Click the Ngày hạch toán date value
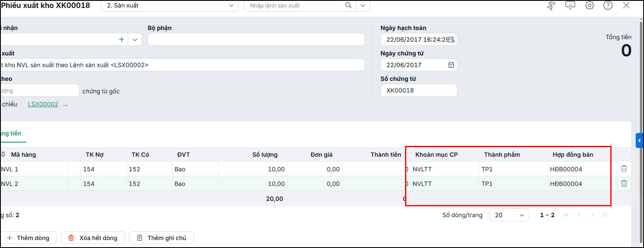Image resolution: width=644 pixels, height=248 pixels. [417, 40]
